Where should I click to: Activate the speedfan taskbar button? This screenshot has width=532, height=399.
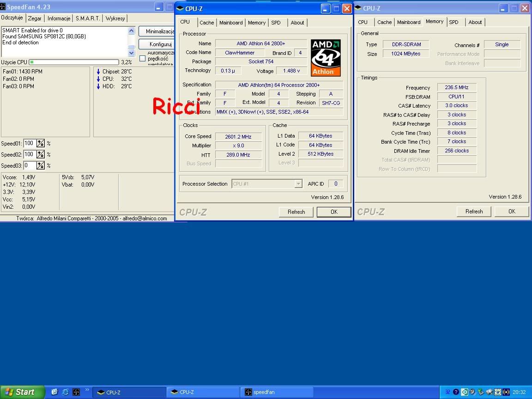pos(276,392)
